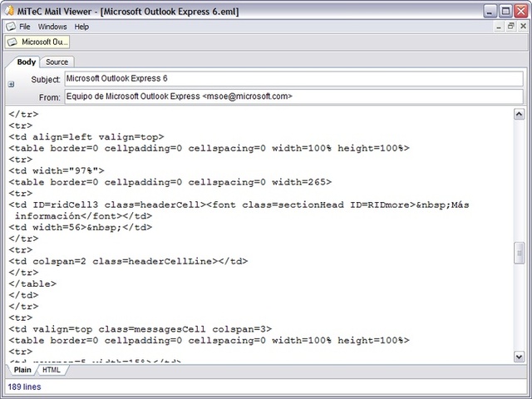The width and height of the screenshot is (532, 399).
Task: Click the line '<td align=left valign=top>'
Action: [86, 137]
